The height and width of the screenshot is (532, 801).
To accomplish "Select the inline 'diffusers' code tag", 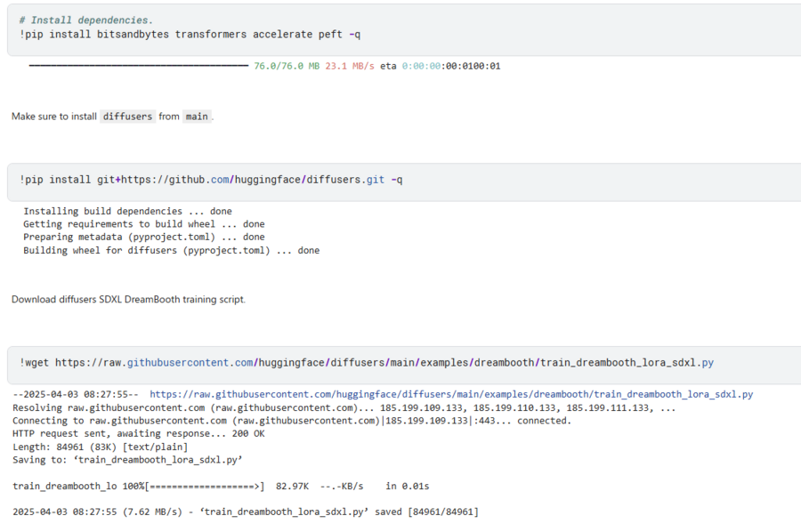I will click(127, 117).
